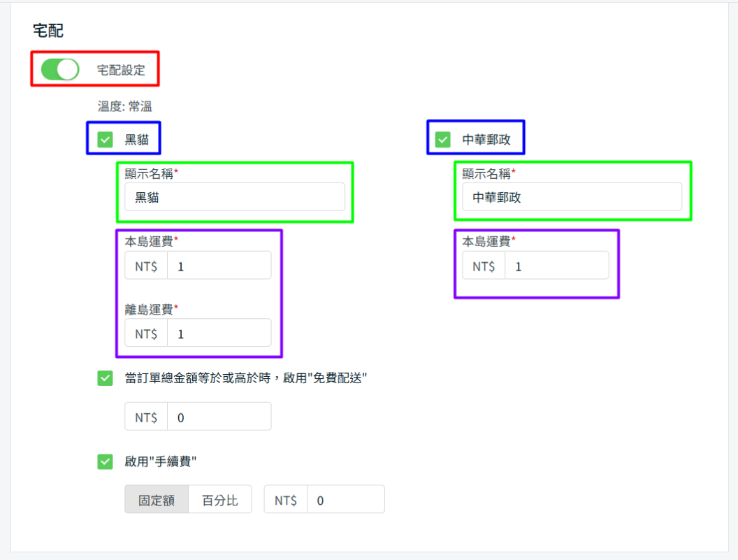Click the NT$ prefix of 離島運費
738x560 pixels.
coord(146,334)
